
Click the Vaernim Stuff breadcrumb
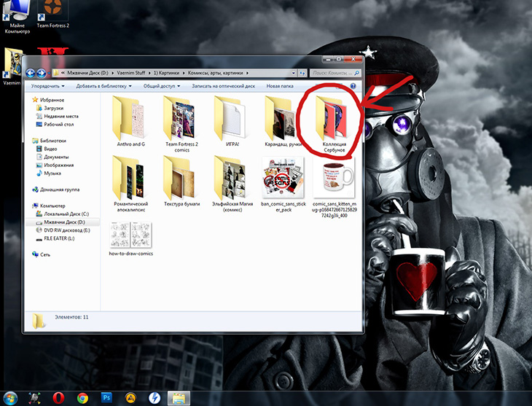click(131, 73)
